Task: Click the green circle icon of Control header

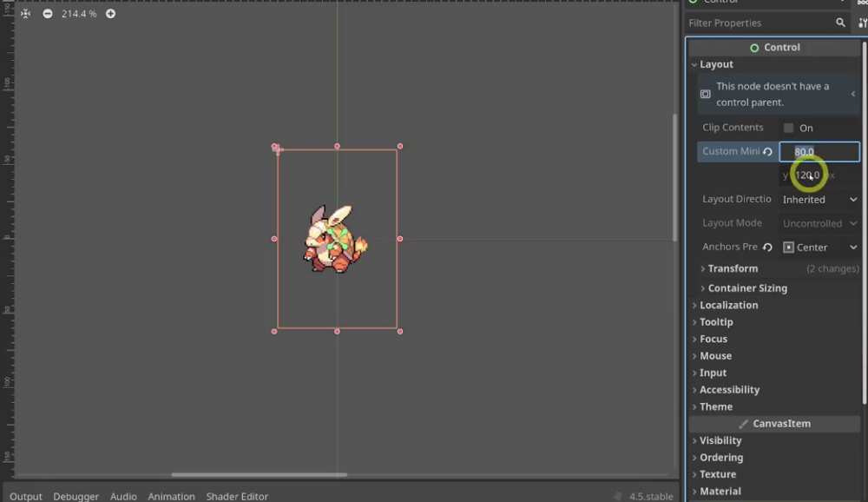Action: pos(754,48)
